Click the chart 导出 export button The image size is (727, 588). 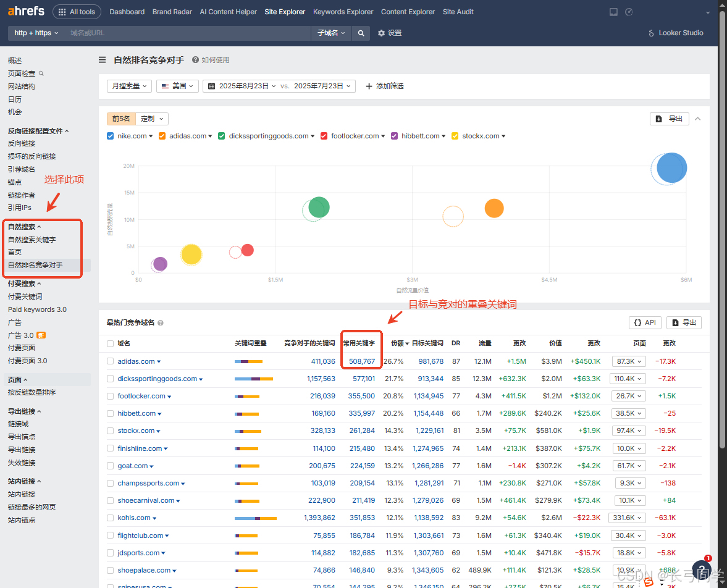[669, 119]
